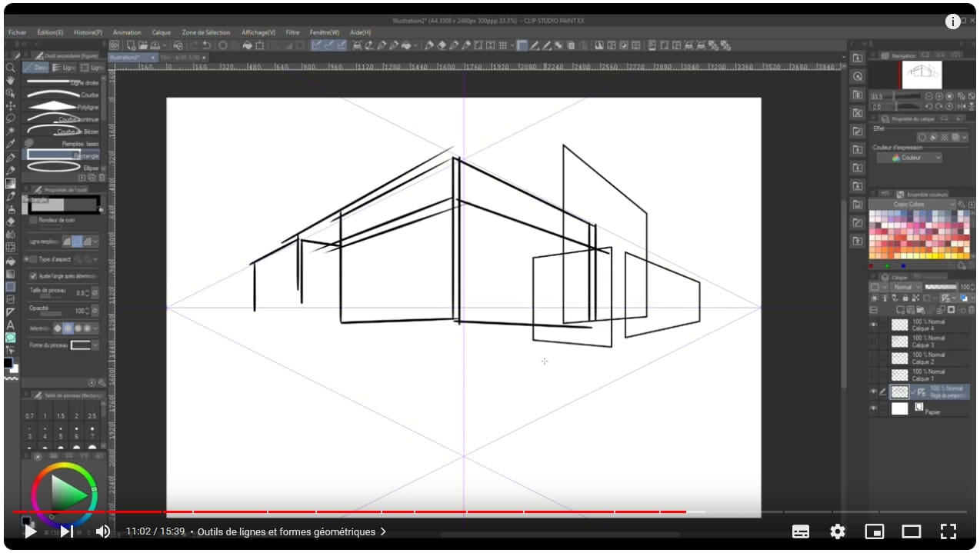Select the Pen tool
This screenshot has height=553, width=980.
[x=10, y=158]
